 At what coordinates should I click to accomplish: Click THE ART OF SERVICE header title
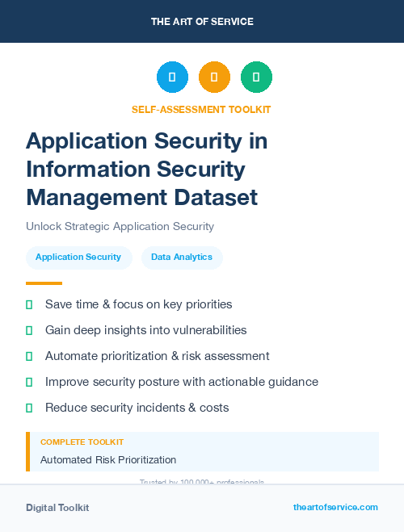(x=202, y=22)
